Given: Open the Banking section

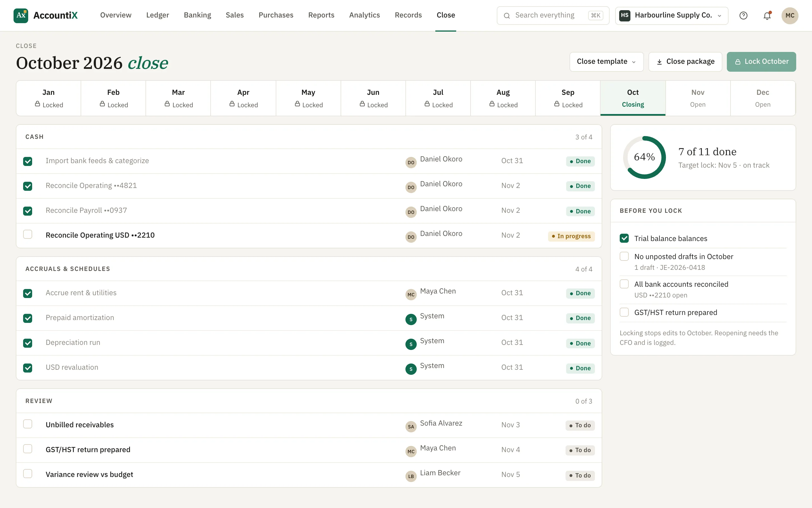Looking at the screenshot, I should (197, 15).
